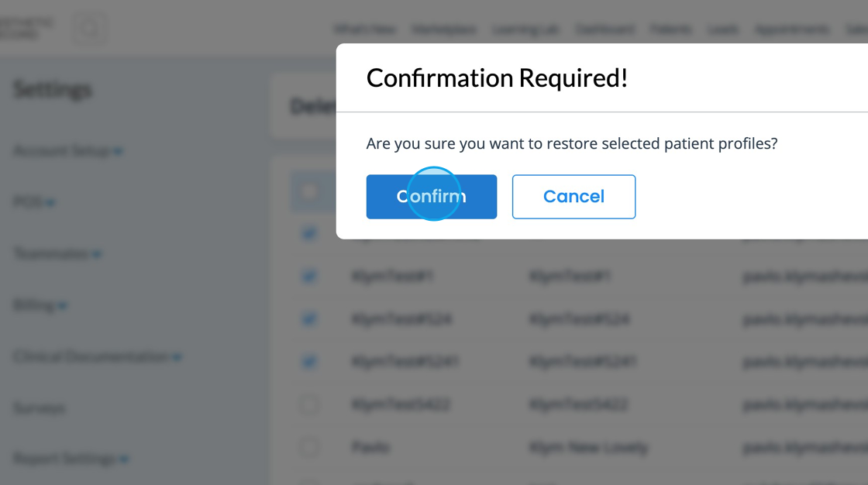Confirm restoring the selected patient profiles
Screen dimensions: 868x485
point(431,197)
